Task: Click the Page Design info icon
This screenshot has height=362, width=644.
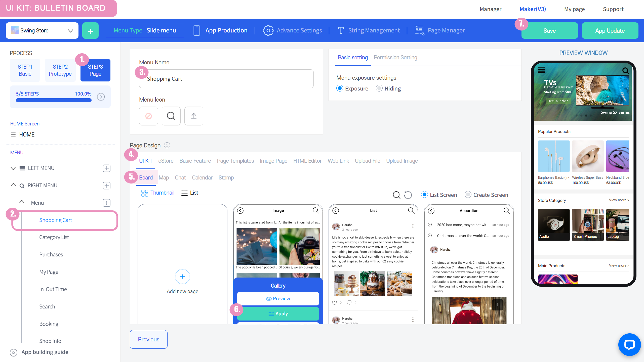Action: (x=167, y=145)
